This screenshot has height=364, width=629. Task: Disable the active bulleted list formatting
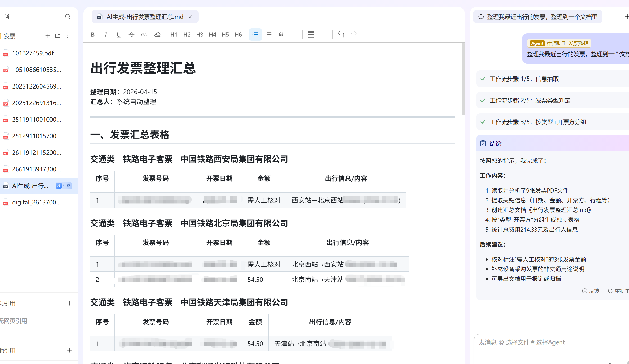(255, 34)
